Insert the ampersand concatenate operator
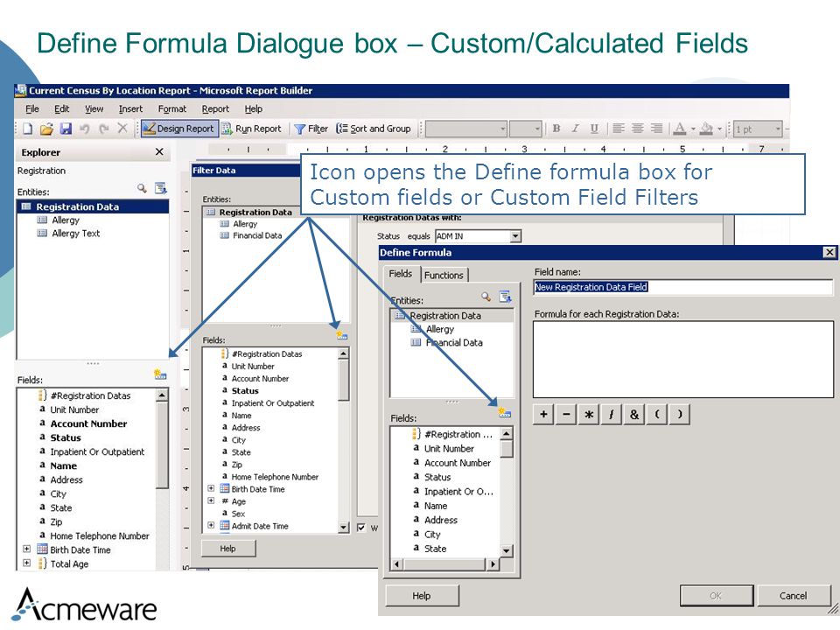The image size is (840, 630). click(x=634, y=414)
